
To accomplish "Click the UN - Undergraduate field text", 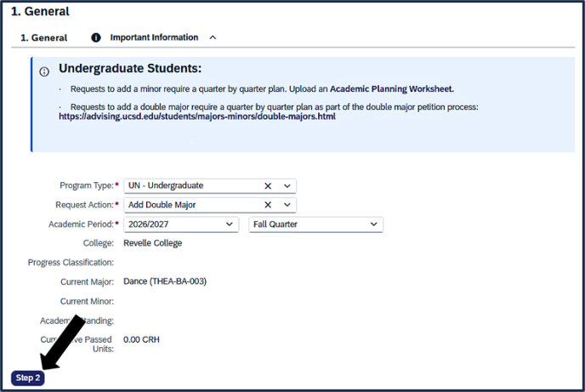I will click(166, 185).
